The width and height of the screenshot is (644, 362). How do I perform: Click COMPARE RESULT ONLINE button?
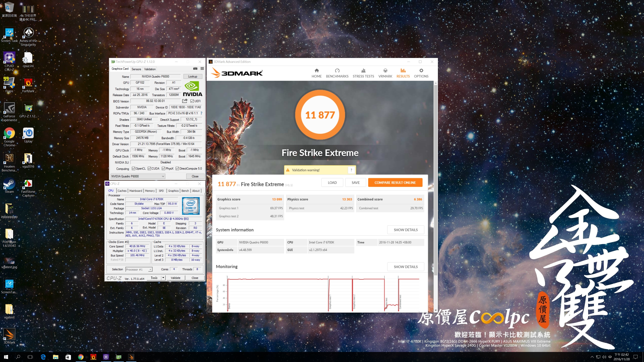395,182
